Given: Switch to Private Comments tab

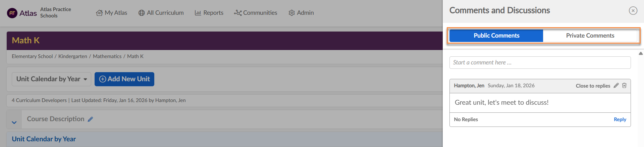Looking at the screenshot, I should (x=590, y=36).
